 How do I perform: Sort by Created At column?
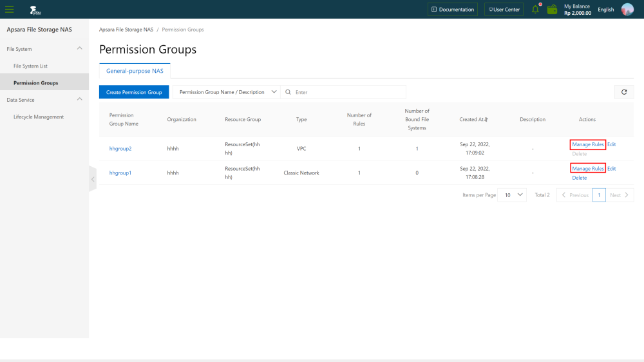[486, 120]
